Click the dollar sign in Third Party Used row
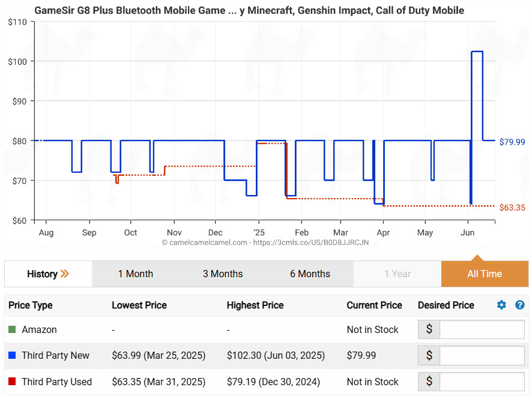 click(x=429, y=382)
